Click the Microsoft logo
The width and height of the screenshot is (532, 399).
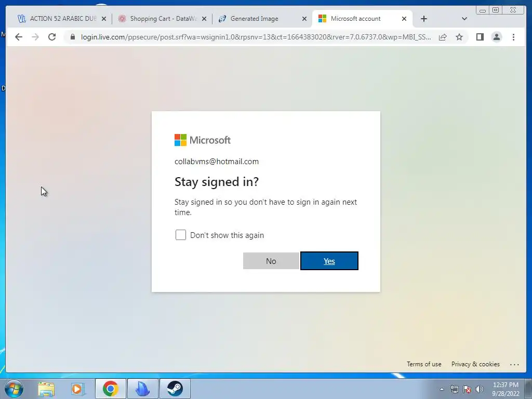(203, 140)
